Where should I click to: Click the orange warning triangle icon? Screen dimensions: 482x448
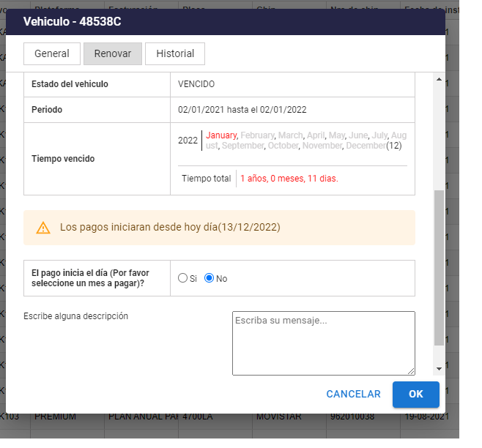[x=42, y=228]
